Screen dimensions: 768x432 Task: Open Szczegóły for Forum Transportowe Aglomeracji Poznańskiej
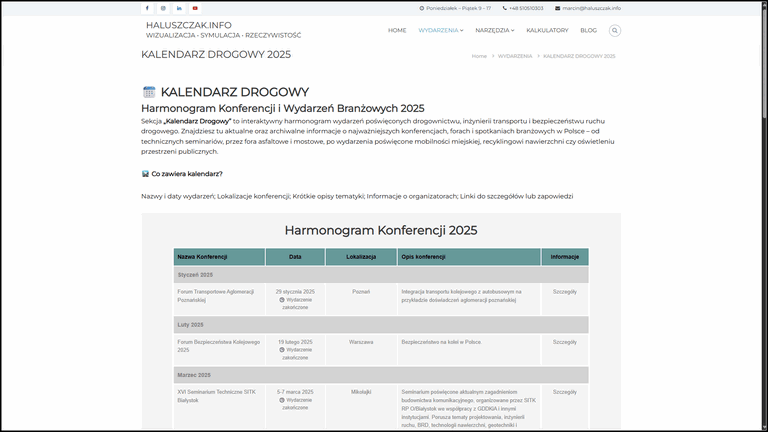[x=565, y=291]
